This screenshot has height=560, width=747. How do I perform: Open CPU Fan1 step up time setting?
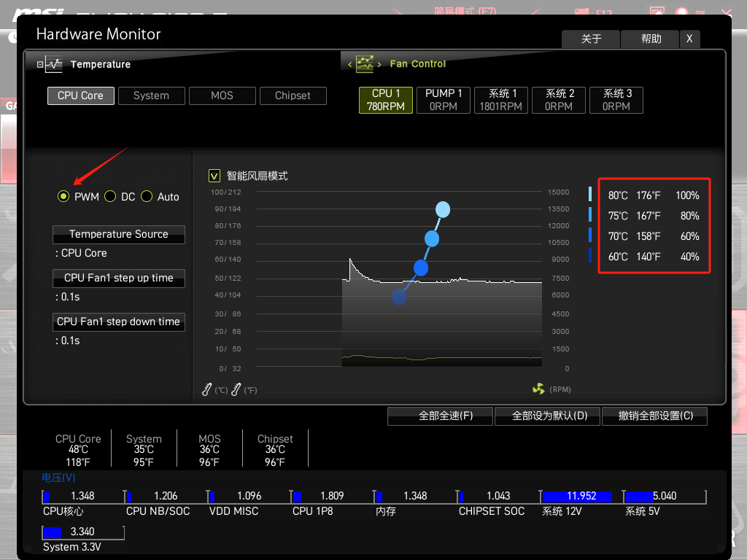point(119,278)
